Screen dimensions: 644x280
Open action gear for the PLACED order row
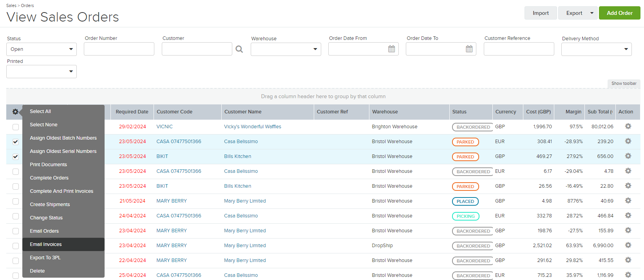[628, 201]
